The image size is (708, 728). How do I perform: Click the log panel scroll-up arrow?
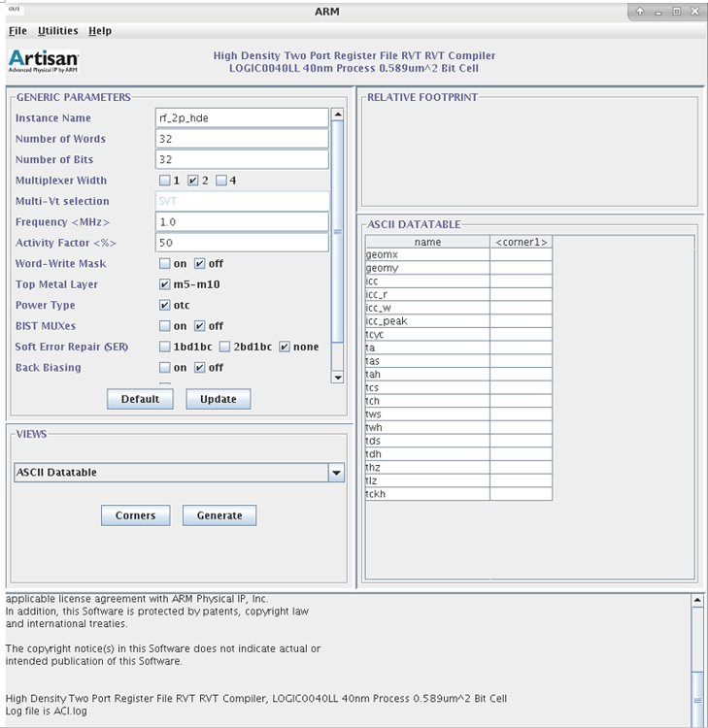[x=696, y=601]
